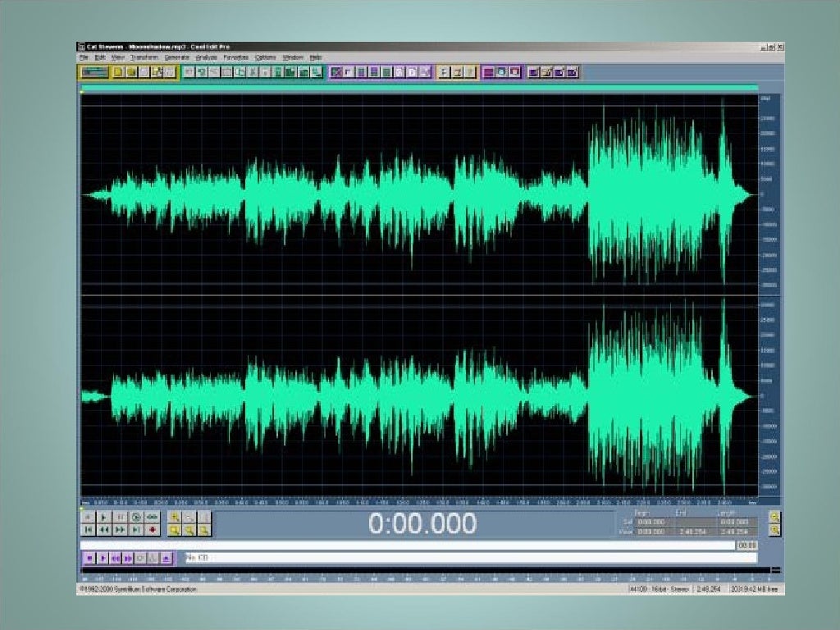The height and width of the screenshot is (630, 840).
Task: Click the Zoom Out horizontally icon
Action: (x=189, y=517)
